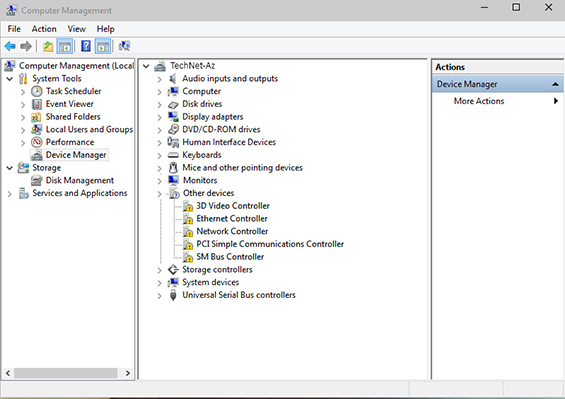Click the Audio inputs and outputs speaker icon
The width and height of the screenshot is (565, 399).
pos(173,79)
